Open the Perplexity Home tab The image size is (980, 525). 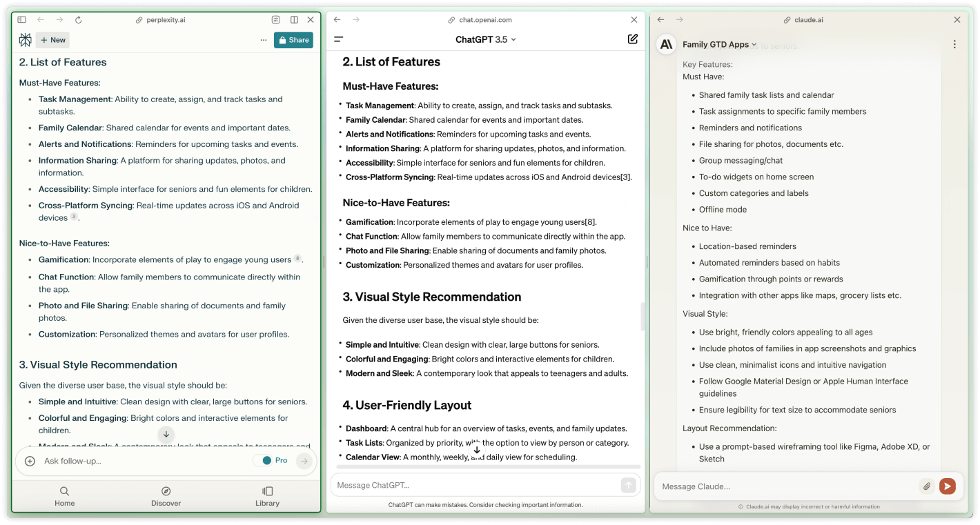click(x=64, y=497)
